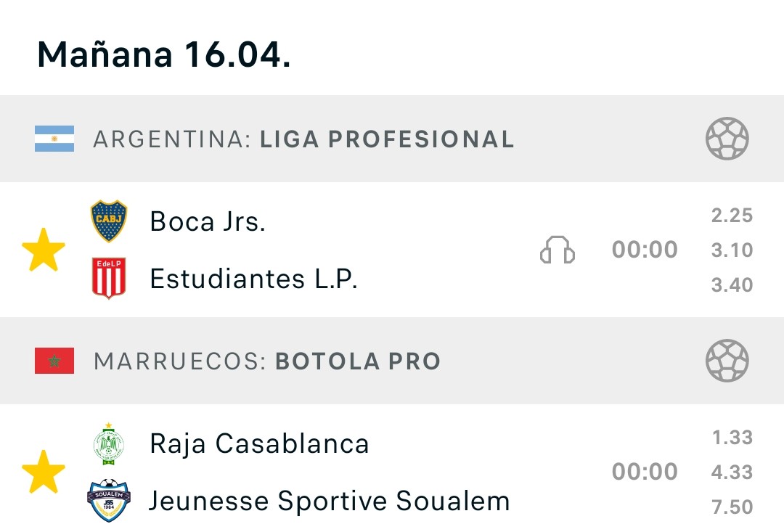Open the Argentina: Liga Profesional league header

pyautogui.click(x=392, y=139)
